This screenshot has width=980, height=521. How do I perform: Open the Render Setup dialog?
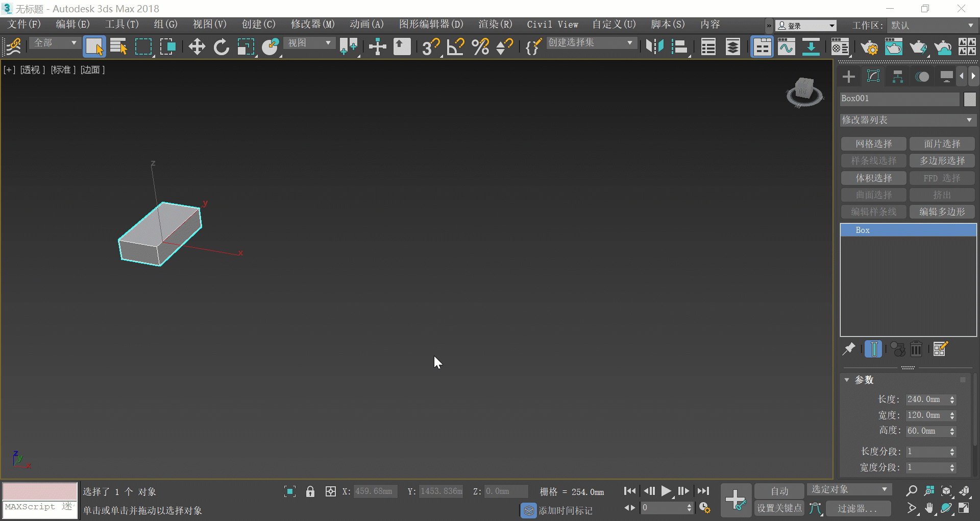click(x=869, y=47)
